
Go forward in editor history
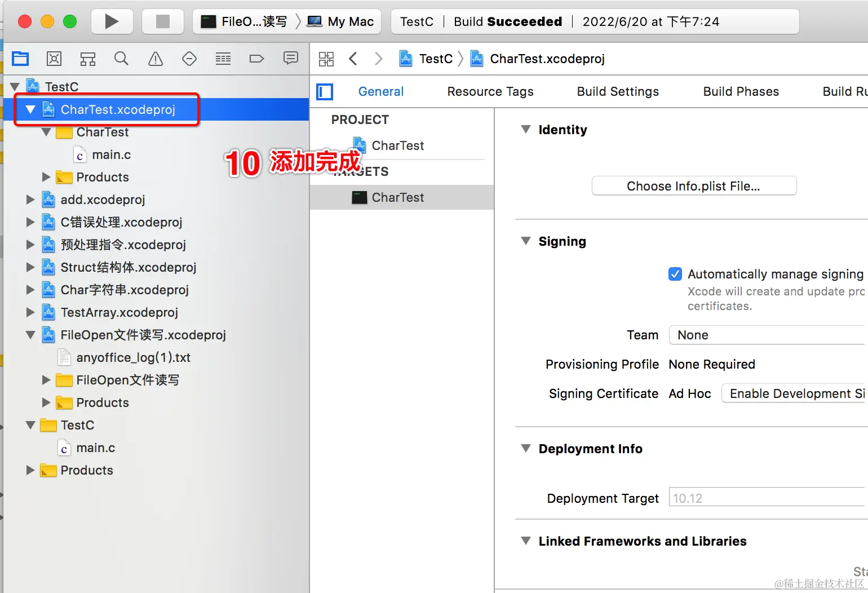click(x=379, y=59)
